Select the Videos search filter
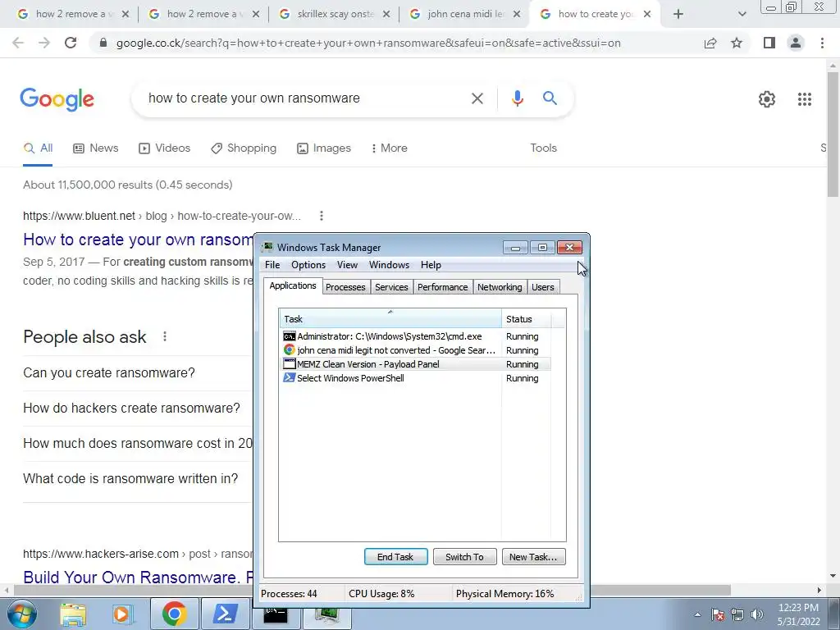Image resolution: width=840 pixels, height=630 pixels. click(x=164, y=148)
